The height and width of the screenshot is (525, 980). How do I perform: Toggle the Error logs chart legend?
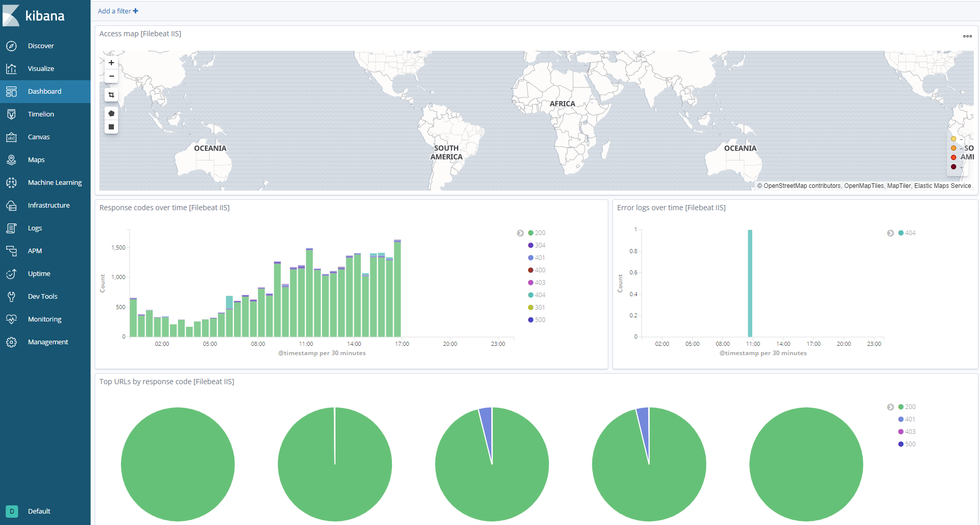pos(890,233)
